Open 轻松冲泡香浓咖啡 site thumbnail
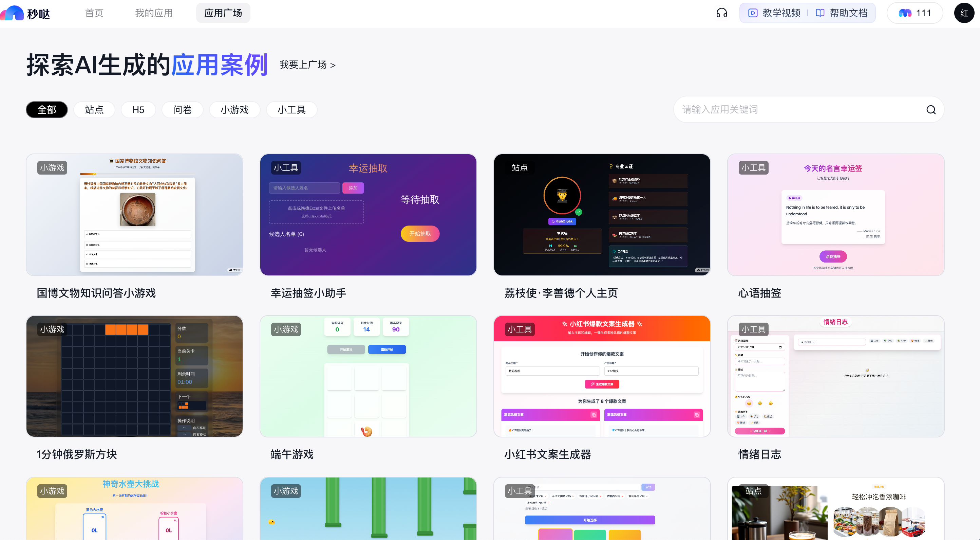 [835, 508]
